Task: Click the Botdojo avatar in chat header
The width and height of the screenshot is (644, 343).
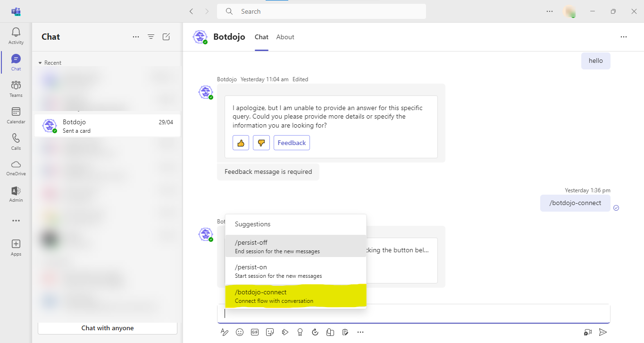Action: click(x=201, y=37)
